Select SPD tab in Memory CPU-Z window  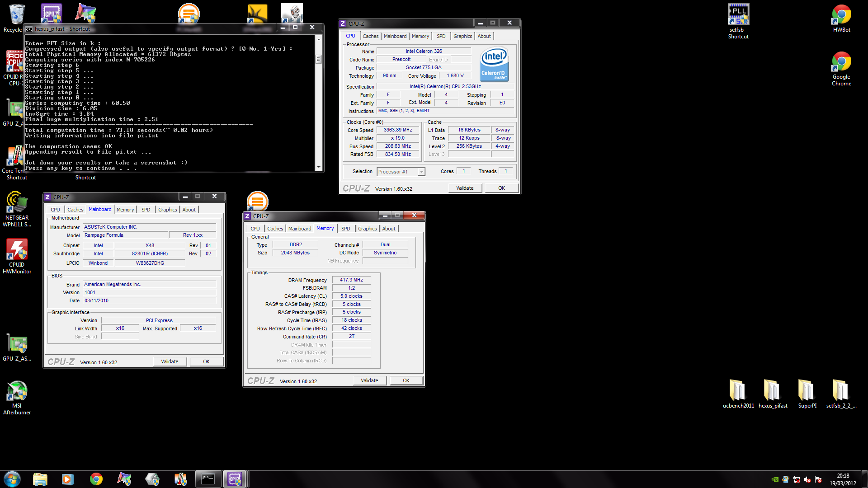click(345, 229)
